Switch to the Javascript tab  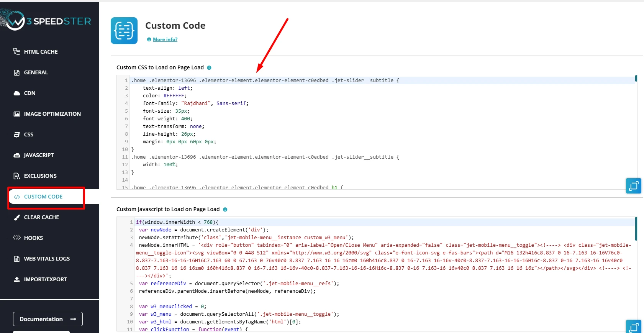pos(39,155)
